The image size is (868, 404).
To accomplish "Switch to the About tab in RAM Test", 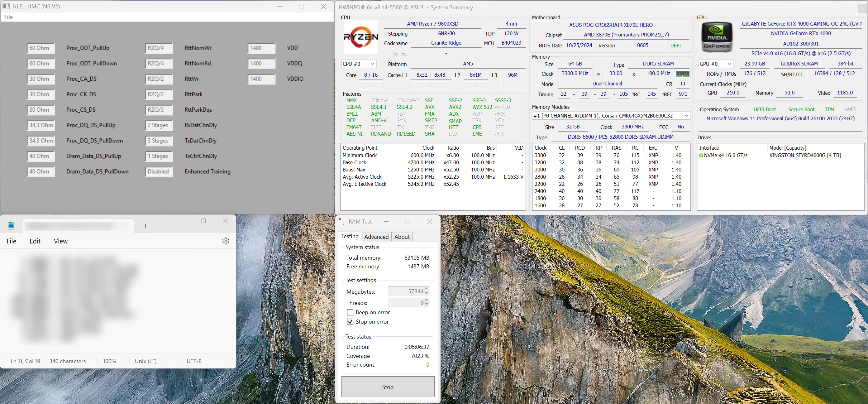I will tap(402, 237).
